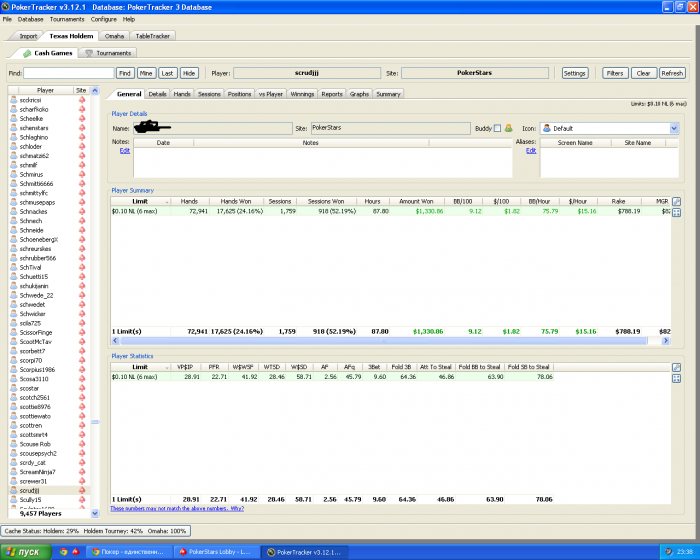Viewport: 700px width, 560px height.
Task: Click the PokerStars site icon next to scdcricsi
Action: (x=82, y=100)
